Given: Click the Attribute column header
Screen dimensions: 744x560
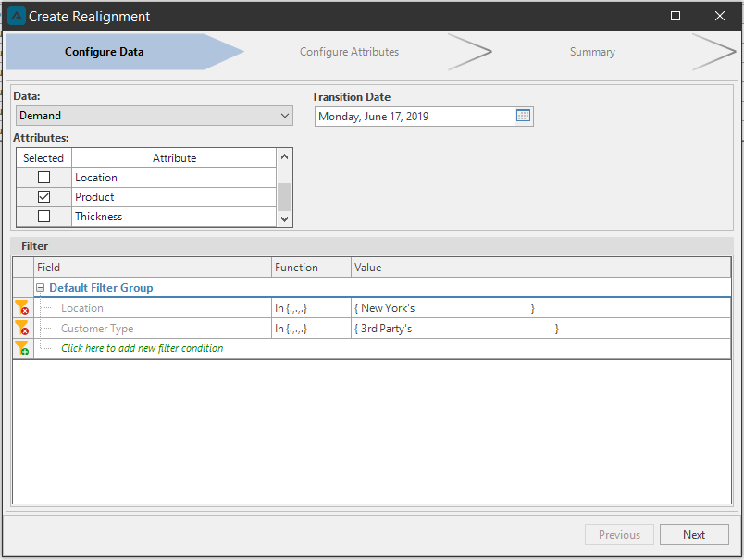Looking at the screenshot, I should 174,158.
